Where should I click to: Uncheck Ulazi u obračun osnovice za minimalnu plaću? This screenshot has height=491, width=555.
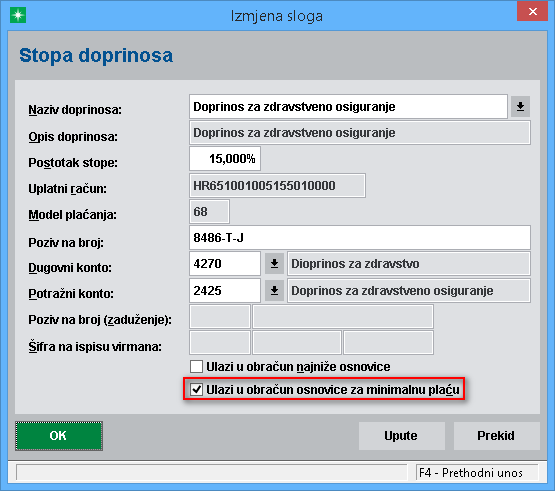[196, 389]
